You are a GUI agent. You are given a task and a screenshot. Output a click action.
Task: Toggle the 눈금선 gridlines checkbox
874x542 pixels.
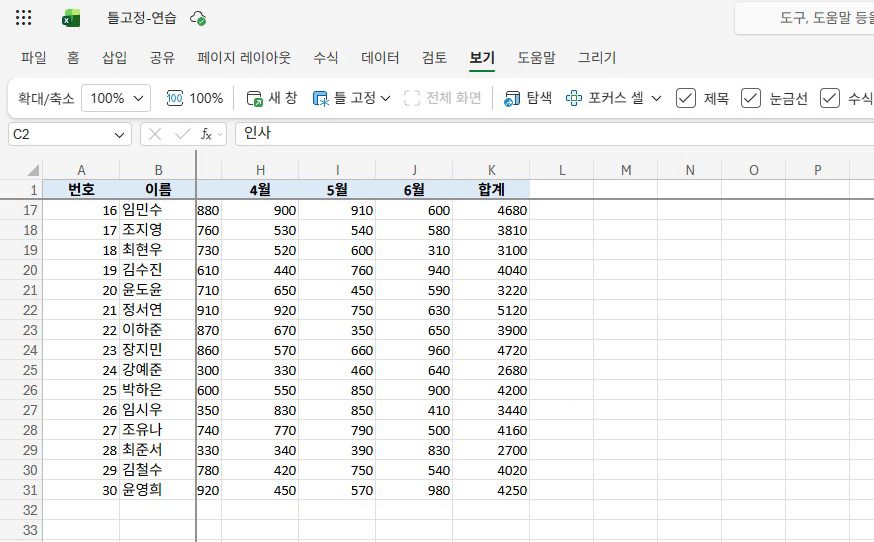(x=751, y=98)
